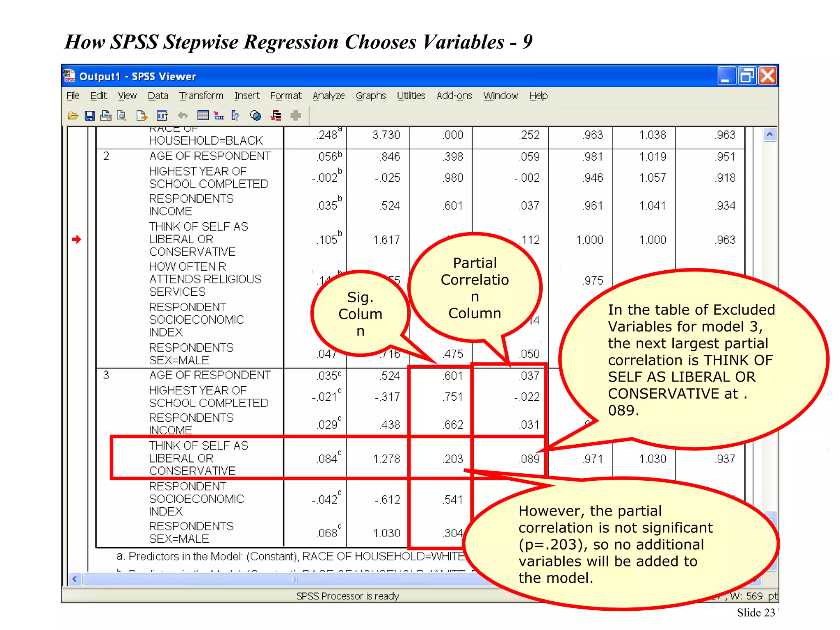Click the Undo arrow icon

coord(183,116)
